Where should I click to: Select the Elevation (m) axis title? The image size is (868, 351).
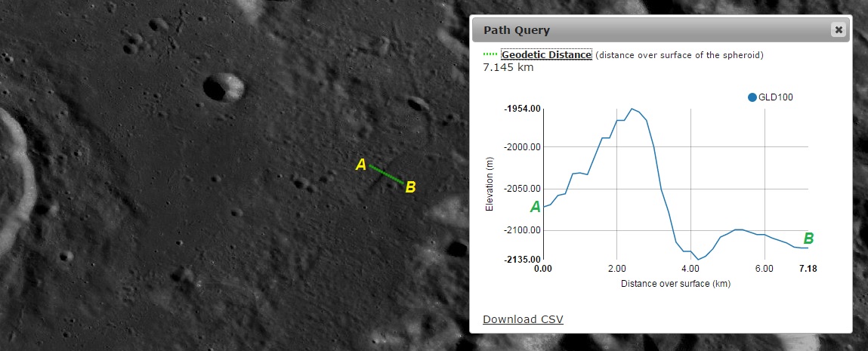pos(489,184)
